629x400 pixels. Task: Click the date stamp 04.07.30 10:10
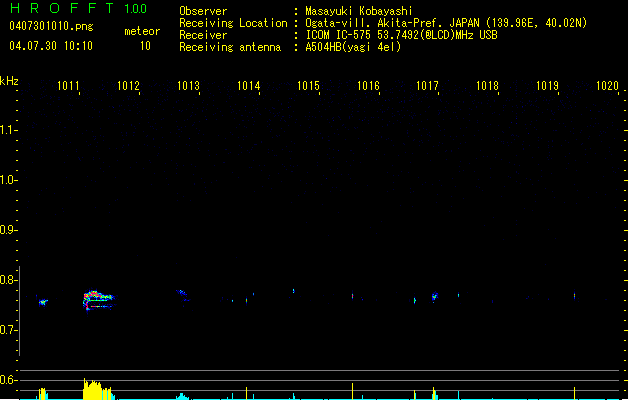pyautogui.click(x=51, y=46)
